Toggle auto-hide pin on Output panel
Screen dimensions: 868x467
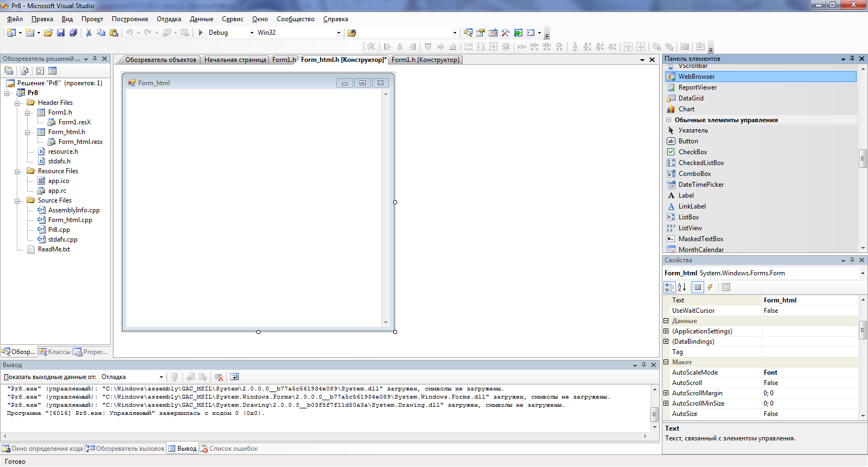coord(644,365)
